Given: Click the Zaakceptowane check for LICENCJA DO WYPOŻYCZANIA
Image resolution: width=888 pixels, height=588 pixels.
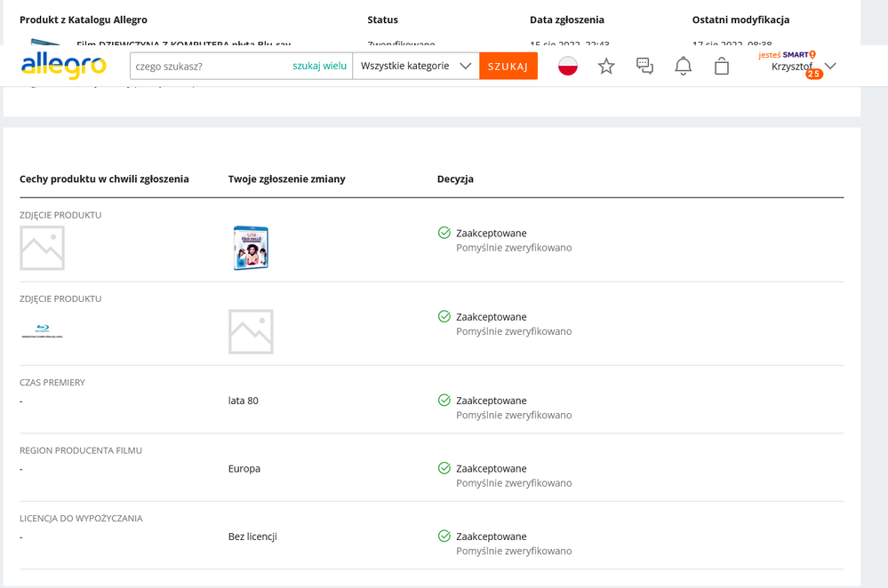Looking at the screenshot, I should click(x=443, y=536).
